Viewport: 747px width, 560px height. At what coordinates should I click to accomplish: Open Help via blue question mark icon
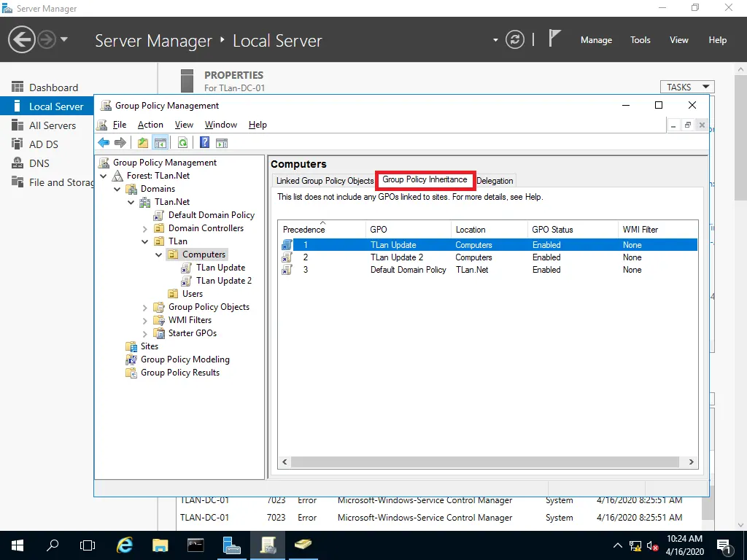point(204,142)
